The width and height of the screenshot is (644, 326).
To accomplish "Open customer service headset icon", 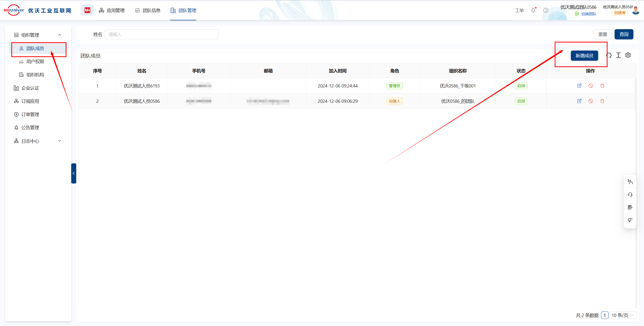I will point(630,195).
